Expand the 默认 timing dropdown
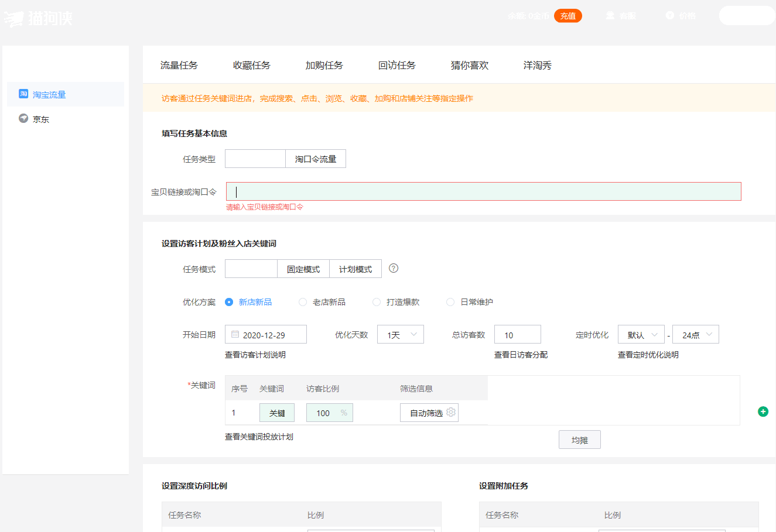Viewport: 776px width, 532px height. tap(641, 335)
